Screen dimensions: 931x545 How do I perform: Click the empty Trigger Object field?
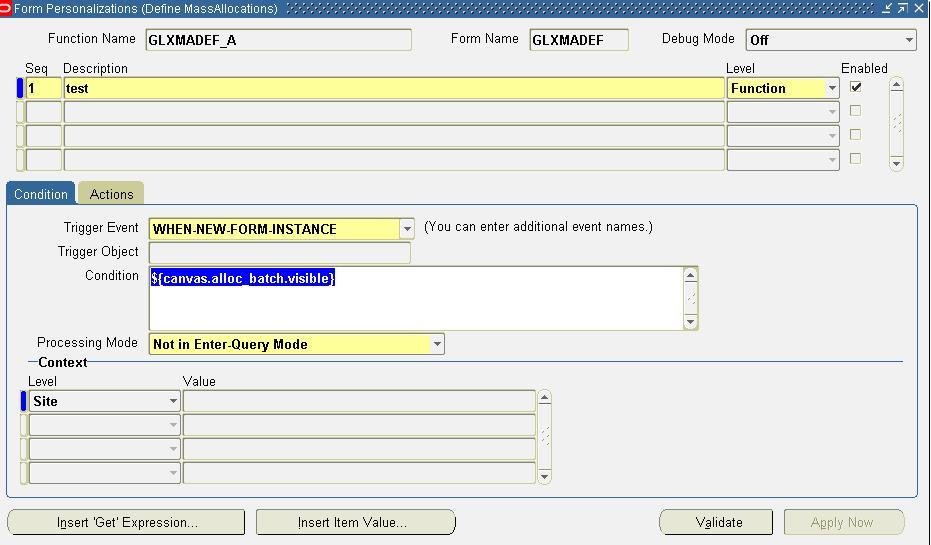(280, 252)
